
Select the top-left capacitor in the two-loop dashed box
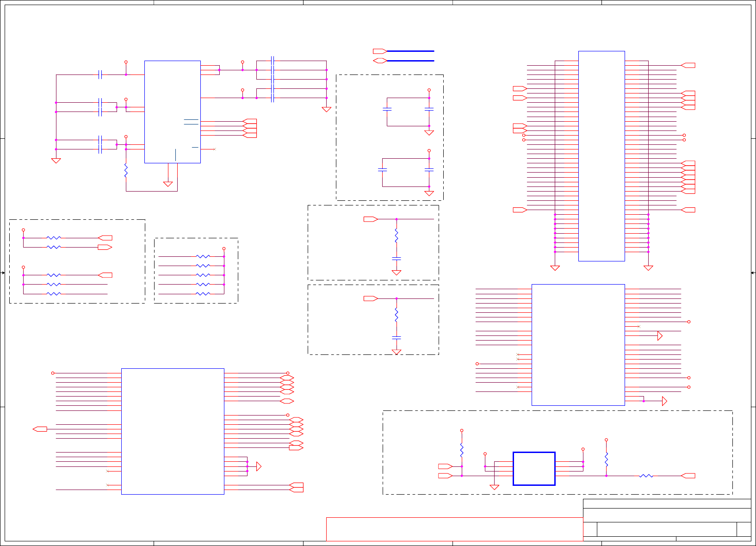point(387,110)
